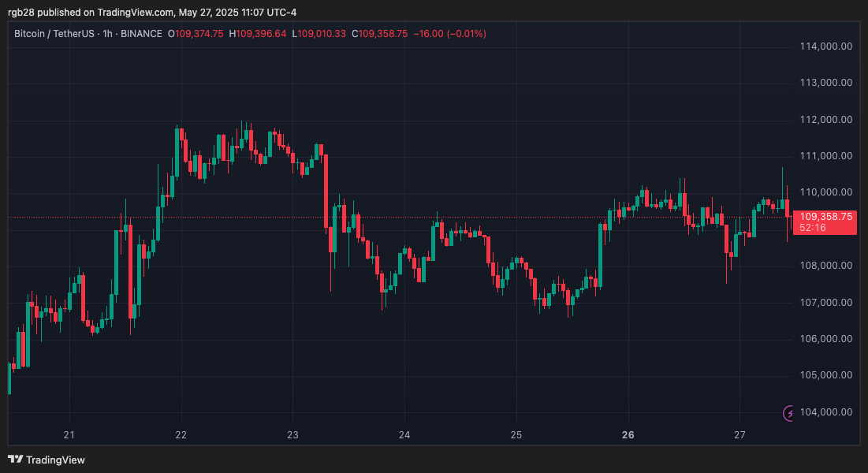Expand the current price label 109,358.75

click(x=825, y=215)
